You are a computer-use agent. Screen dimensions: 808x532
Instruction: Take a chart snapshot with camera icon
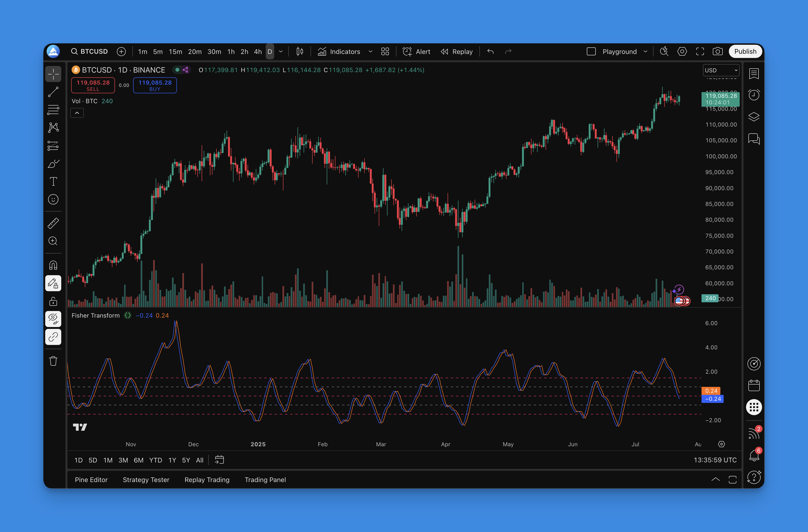[x=718, y=52]
